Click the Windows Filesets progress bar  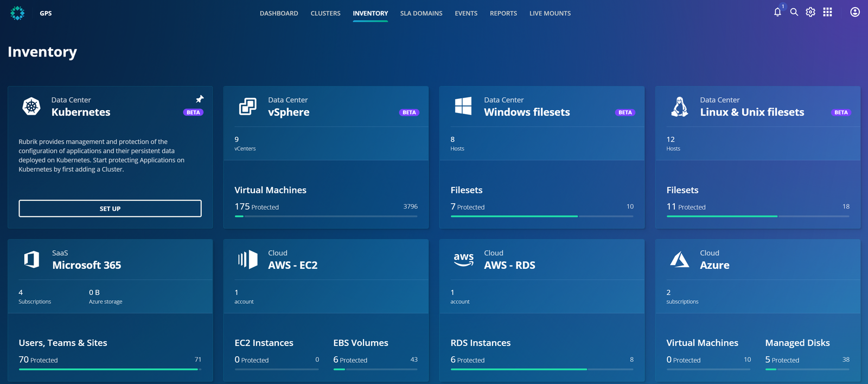pos(542,216)
